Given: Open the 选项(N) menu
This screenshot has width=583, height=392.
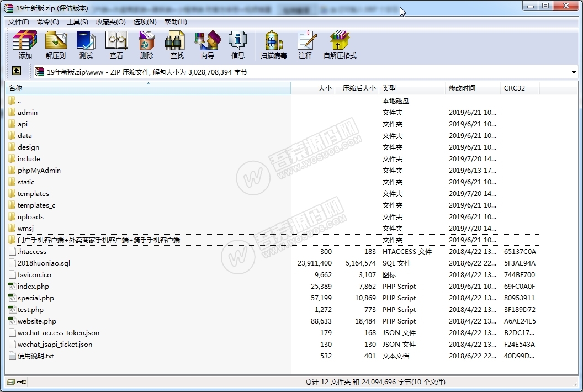Looking at the screenshot, I should point(145,22).
